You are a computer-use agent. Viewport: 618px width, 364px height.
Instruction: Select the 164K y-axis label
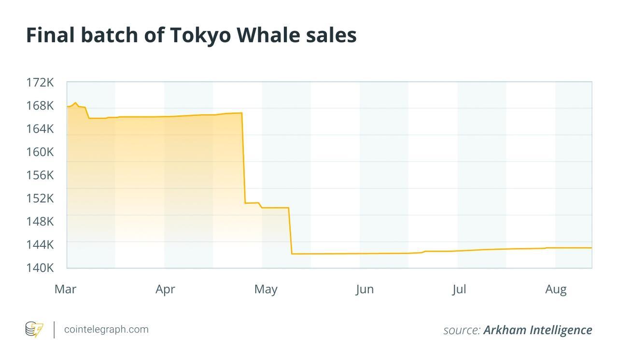[40, 129]
